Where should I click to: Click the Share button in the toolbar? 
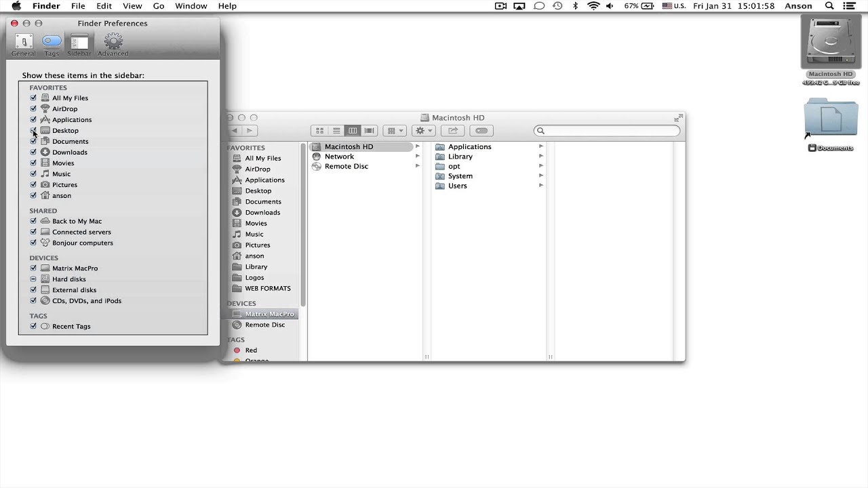pyautogui.click(x=452, y=130)
